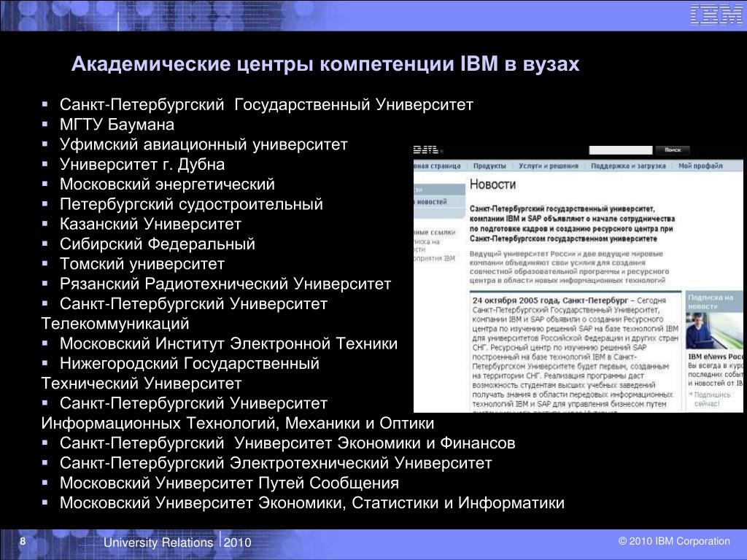
Task: Select Санкт-Петербургский Государственный Университет list item
Action: coord(266,104)
